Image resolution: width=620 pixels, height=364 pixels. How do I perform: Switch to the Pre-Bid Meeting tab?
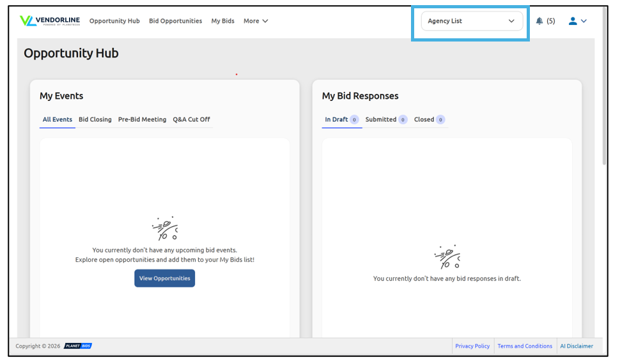click(x=142, y=119)
